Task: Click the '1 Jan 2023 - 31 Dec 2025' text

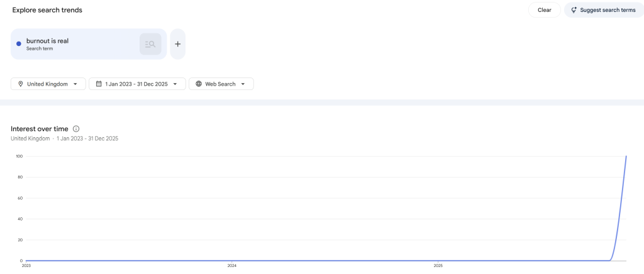Action: (x=136, y=84)
